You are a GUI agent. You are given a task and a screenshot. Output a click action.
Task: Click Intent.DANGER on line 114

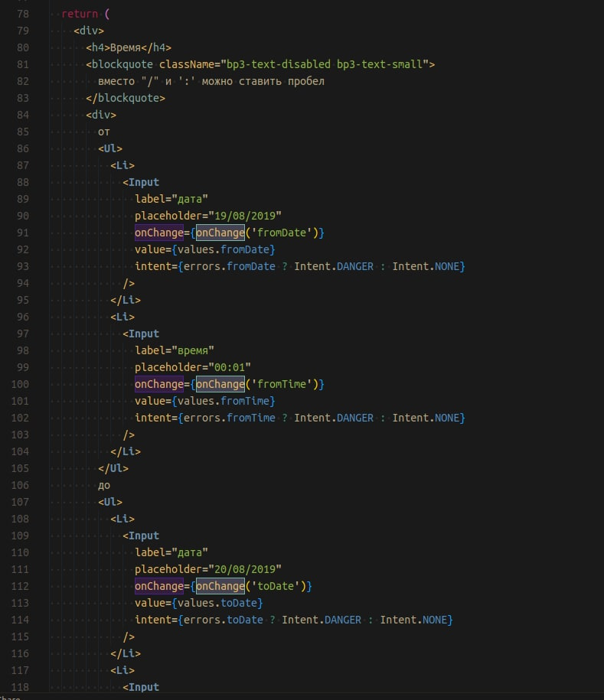tap(322, 620)
